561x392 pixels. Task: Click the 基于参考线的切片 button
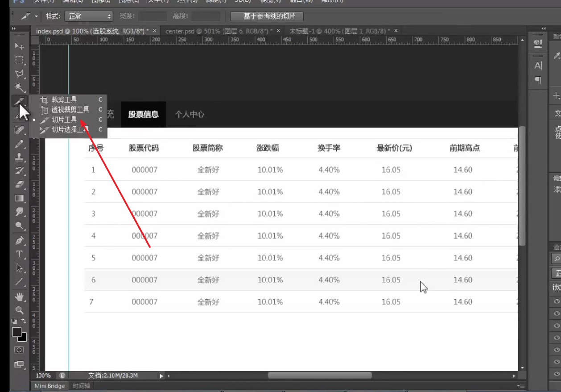(x=267, y=17)
